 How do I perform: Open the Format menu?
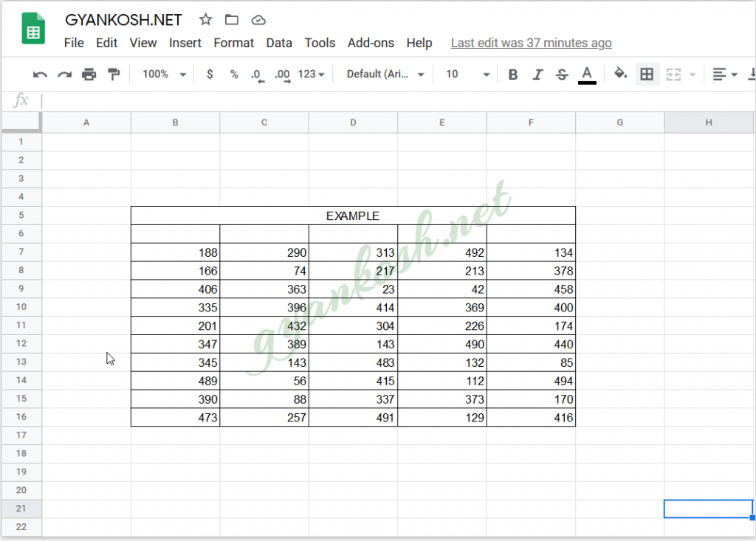[233, 43]
